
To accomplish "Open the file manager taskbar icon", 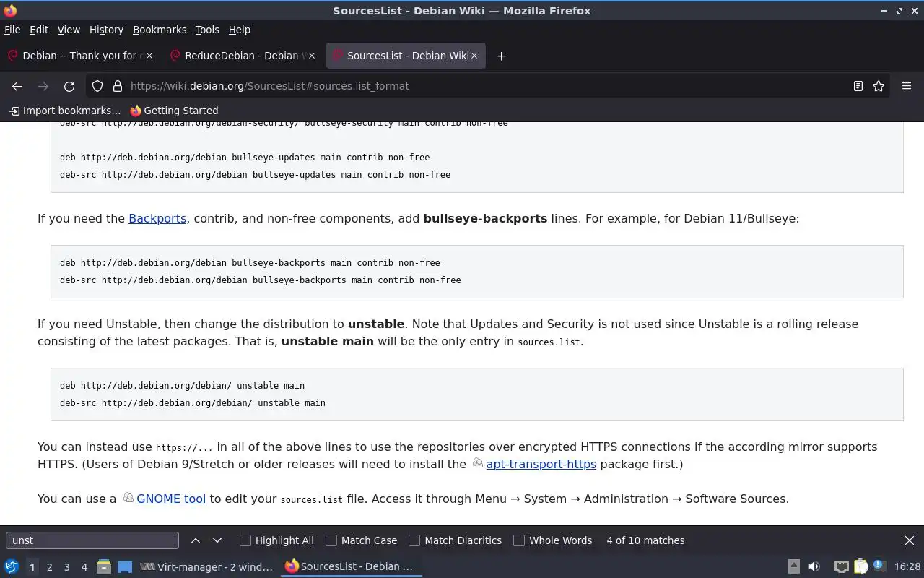I will (104, 566).
